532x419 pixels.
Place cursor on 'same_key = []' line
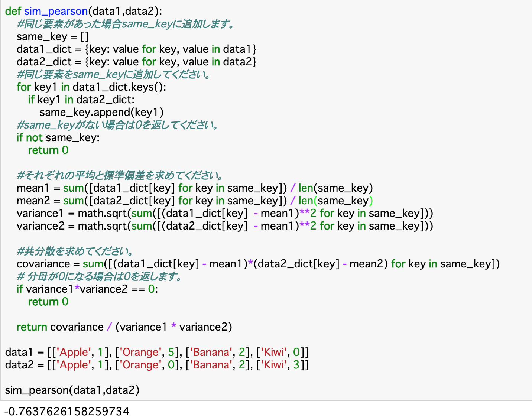point(53,37)
